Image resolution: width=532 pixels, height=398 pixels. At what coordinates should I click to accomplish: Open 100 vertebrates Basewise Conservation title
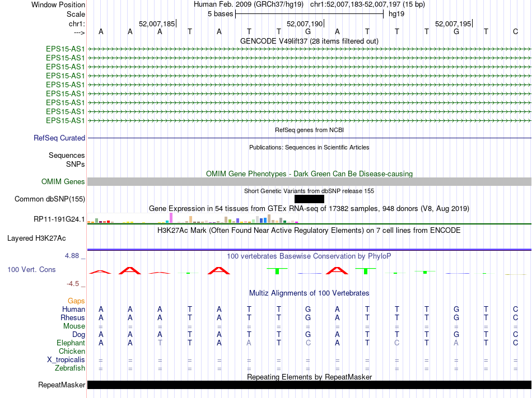coord(309,256)
